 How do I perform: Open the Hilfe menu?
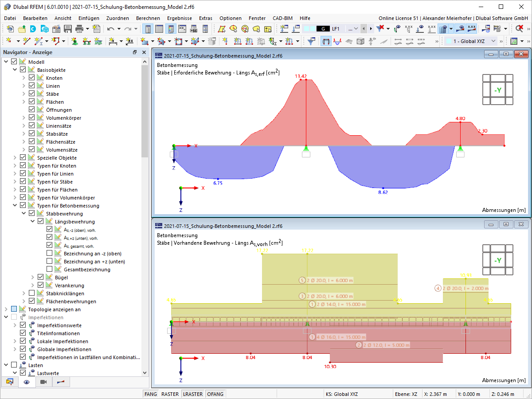coord(305,18)
